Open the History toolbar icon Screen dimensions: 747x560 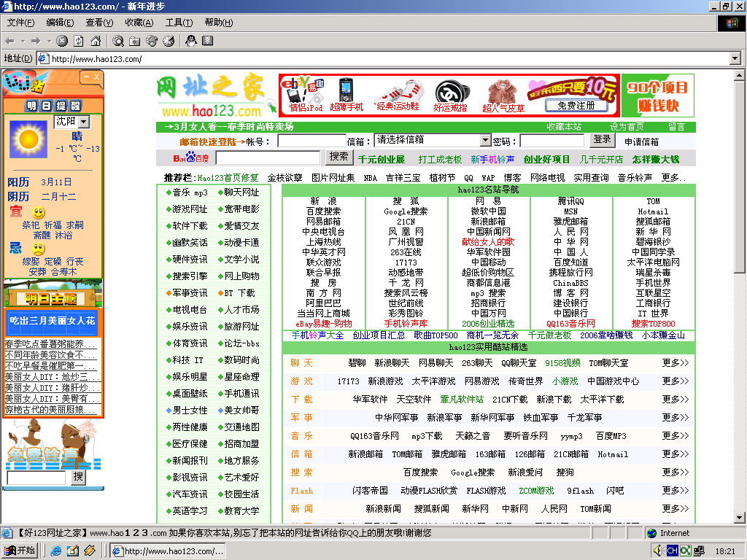coord(169,42)
